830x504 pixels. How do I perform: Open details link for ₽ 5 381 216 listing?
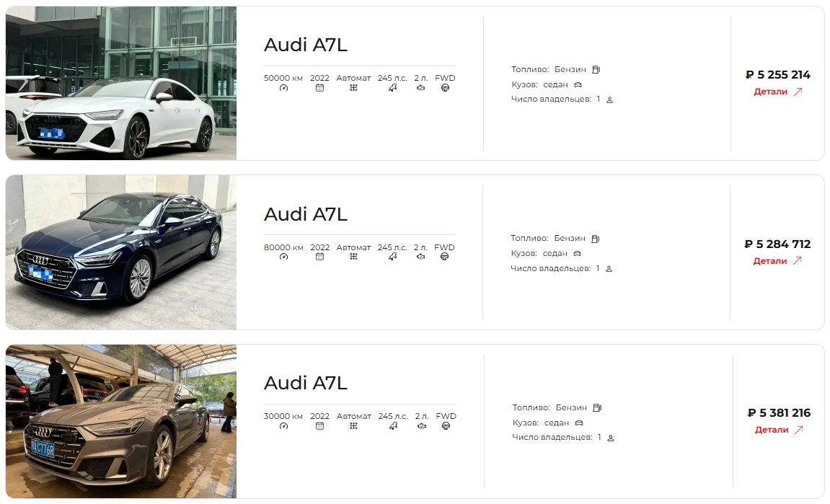(x=779, y=430)
